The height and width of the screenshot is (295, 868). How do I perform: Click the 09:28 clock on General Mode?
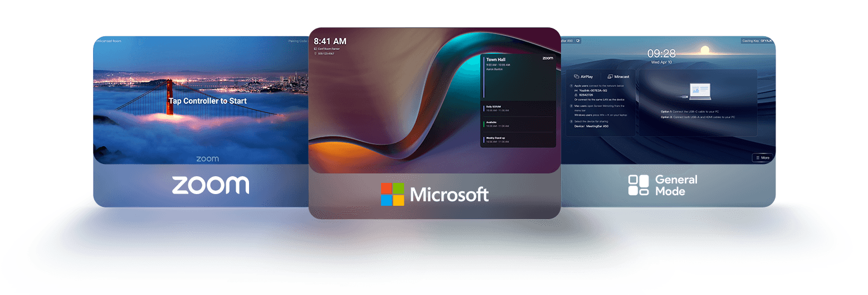pos(661,54)
